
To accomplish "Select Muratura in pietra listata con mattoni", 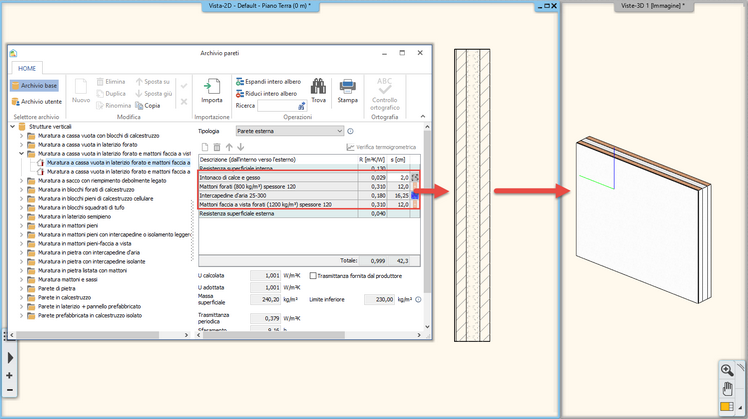I will click(82, 271).
